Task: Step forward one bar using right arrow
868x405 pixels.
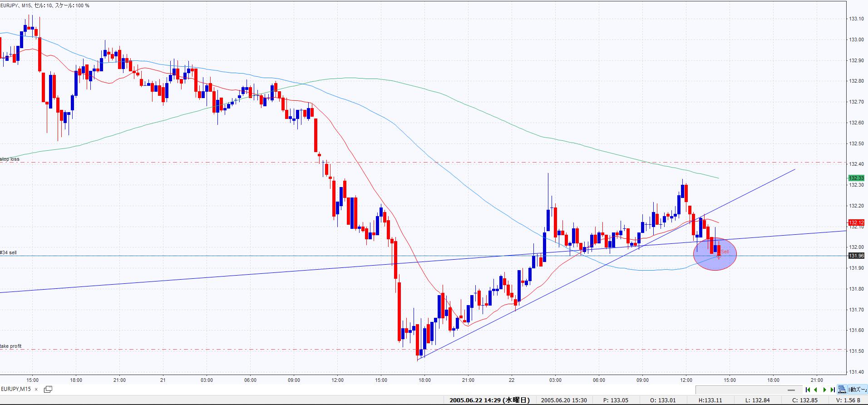Action: click(x=824, y=390)
